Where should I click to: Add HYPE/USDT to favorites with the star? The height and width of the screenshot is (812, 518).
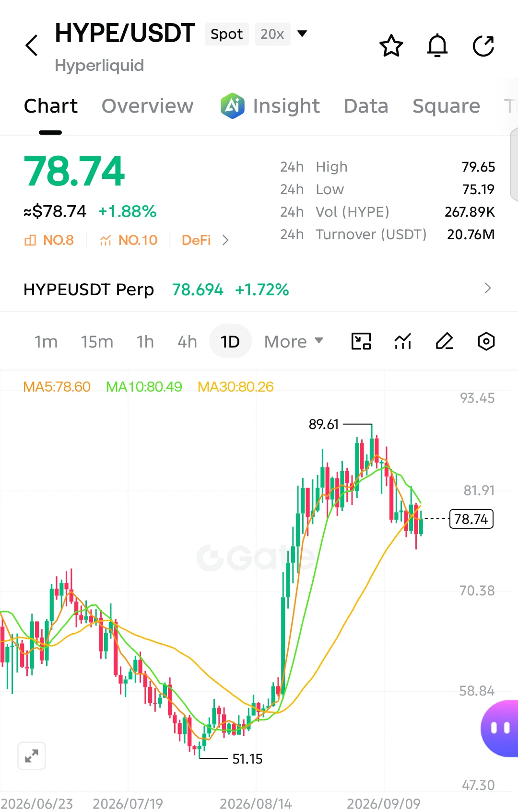[391, 46]
